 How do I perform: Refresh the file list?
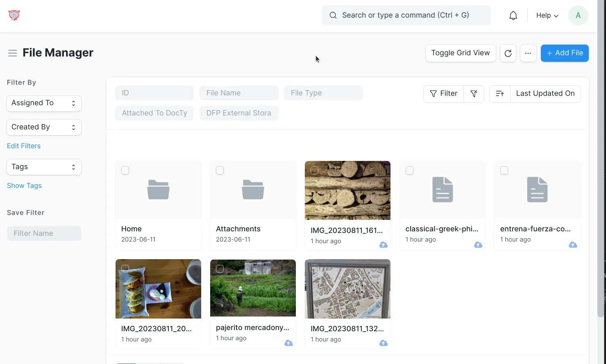click(508, 53)
